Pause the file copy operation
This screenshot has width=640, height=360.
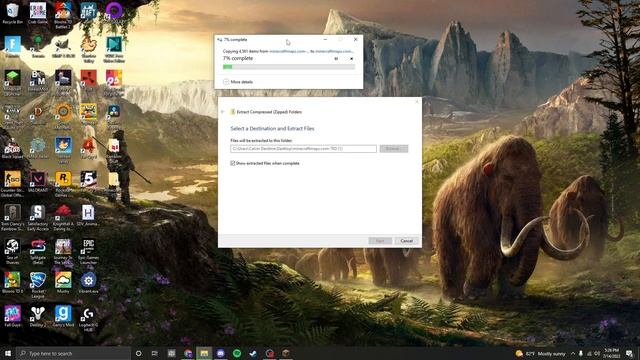tap(336, 59)
